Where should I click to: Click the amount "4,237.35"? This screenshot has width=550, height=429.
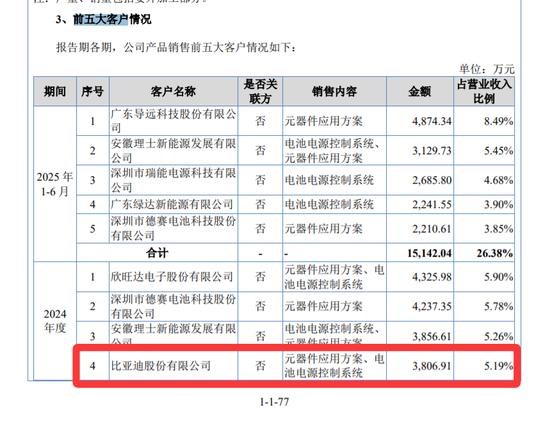coord(432,306)
